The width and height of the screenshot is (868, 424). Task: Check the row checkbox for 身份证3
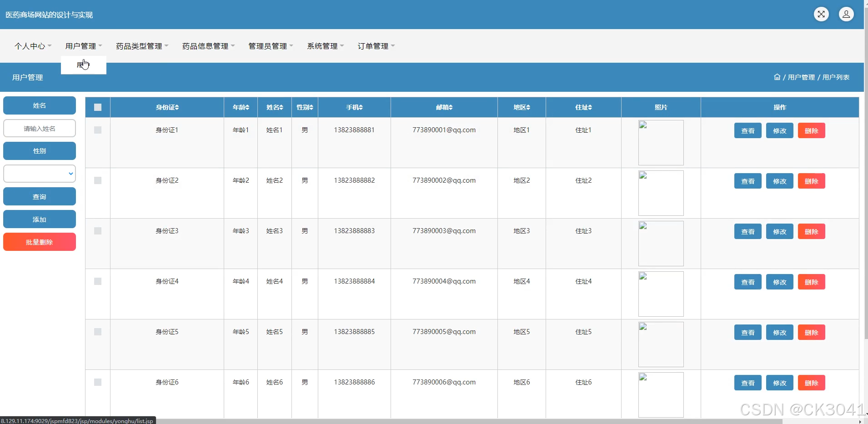tap(98, 231)
